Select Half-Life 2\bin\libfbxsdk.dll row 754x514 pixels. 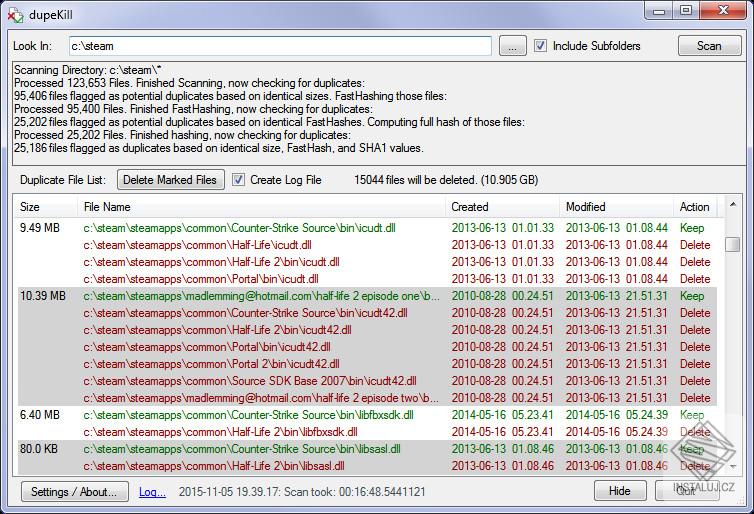pyautogui.click(x=367, y=432)
